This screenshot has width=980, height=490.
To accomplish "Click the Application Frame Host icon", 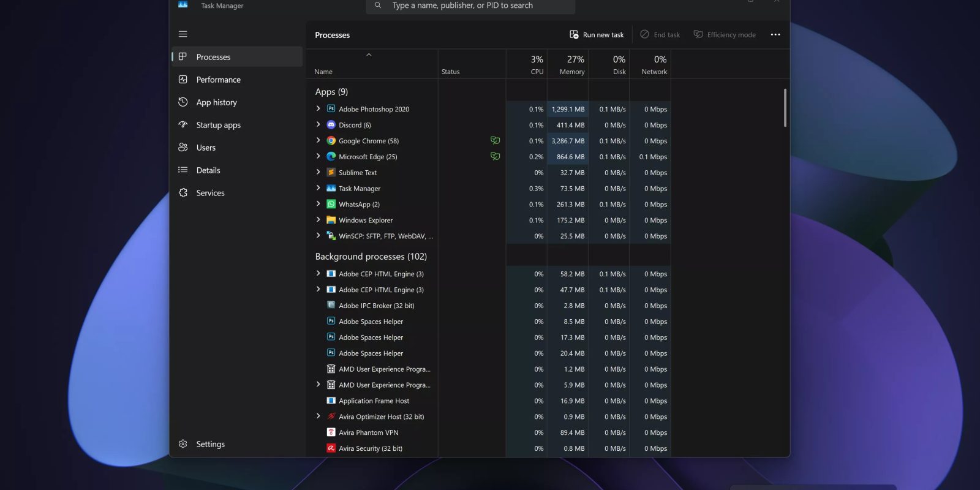I will point(331,401).
